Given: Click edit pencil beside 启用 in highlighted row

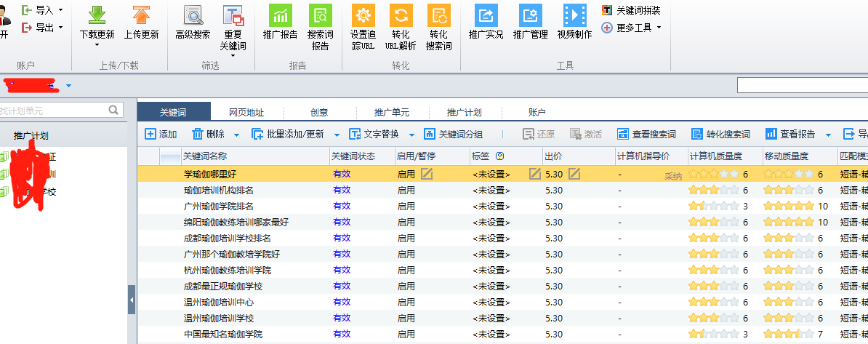Looking at the screenshot, I should (x=427, y=174).
